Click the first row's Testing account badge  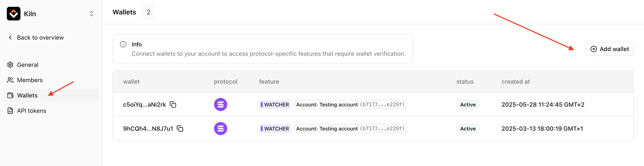[x=350, y=104]
